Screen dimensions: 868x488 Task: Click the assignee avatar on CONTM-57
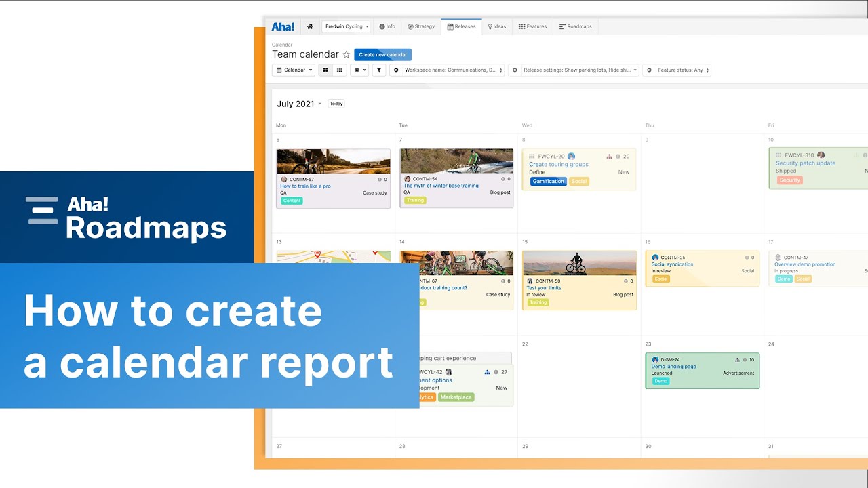click(283, 179)
